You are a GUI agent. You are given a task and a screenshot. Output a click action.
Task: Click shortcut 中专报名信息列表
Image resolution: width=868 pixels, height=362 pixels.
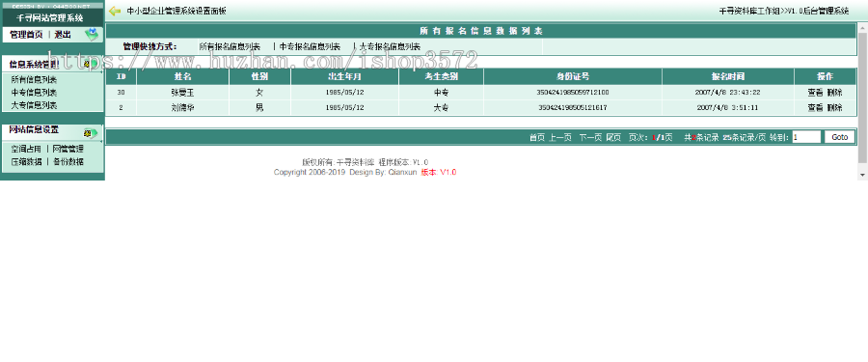point(310,47)
